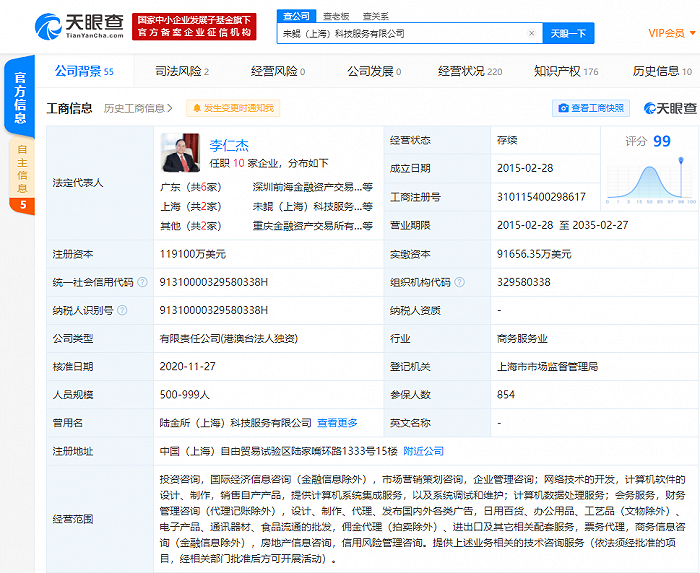Image resolution: width=700 pixels, height=573 pixels.
Task: Expand 历史工商信息 with the chevron
Action: 170,108
